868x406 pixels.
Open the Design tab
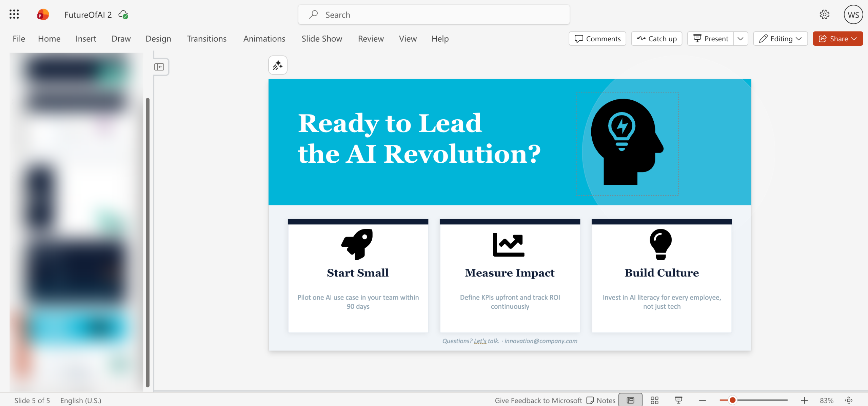pos(158,39)
